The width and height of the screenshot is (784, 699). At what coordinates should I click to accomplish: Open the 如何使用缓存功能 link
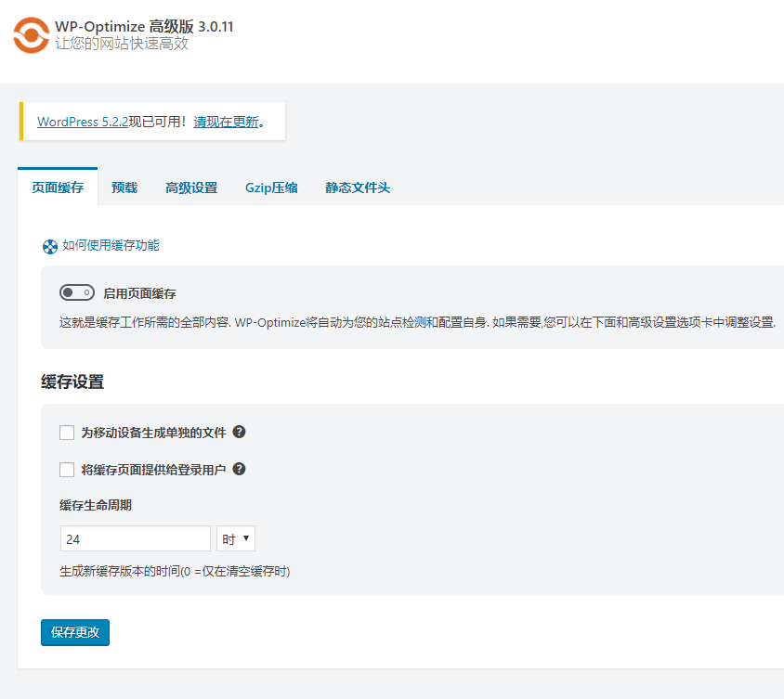(x=111, y=245)
